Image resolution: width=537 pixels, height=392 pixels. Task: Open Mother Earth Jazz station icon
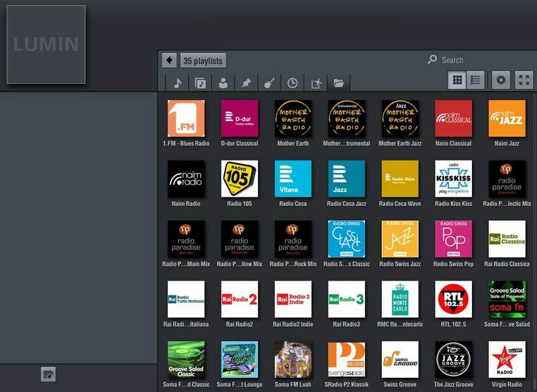tap(400, 118)
